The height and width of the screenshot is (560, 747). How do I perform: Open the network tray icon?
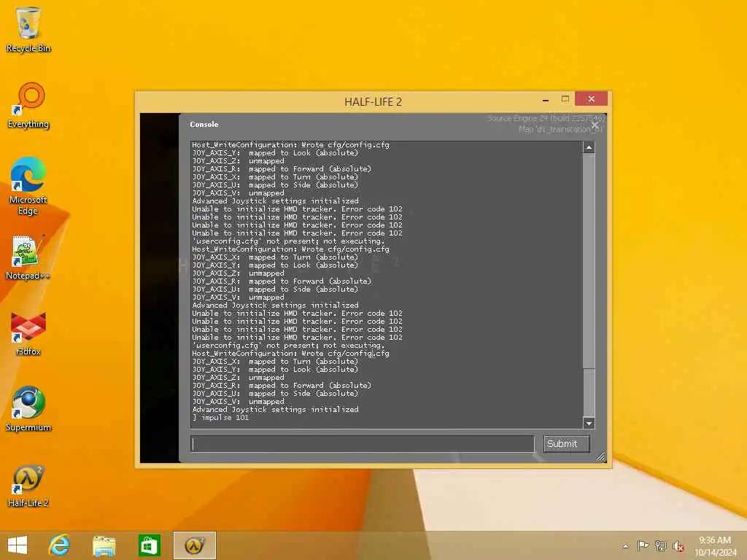point(660,545)
